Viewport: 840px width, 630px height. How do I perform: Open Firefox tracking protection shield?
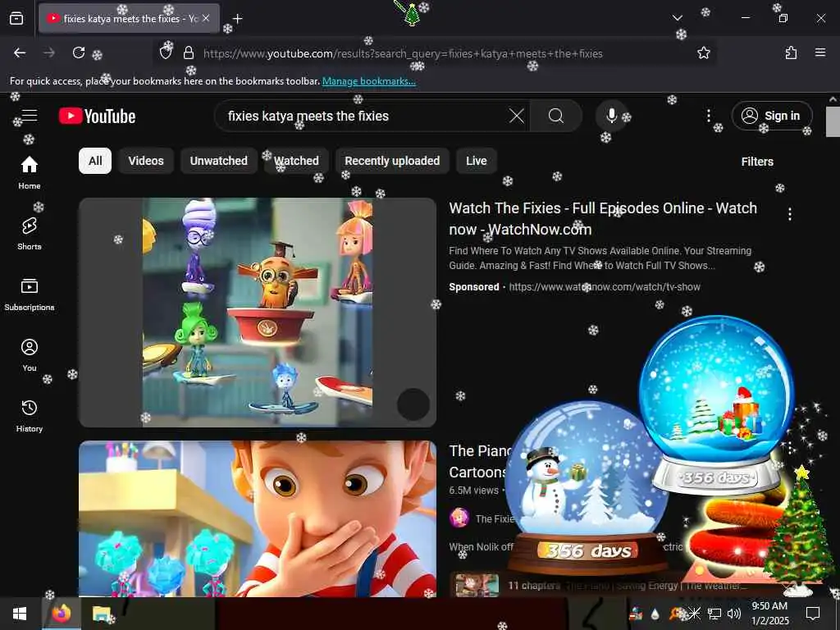(166, 52)
